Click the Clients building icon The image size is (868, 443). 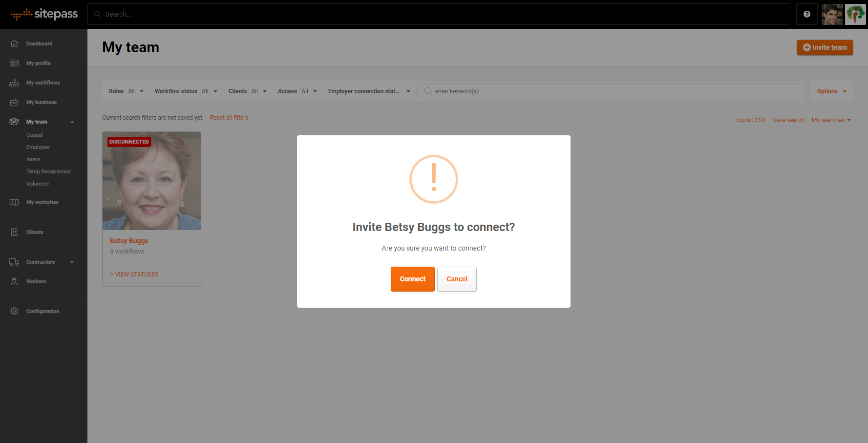14,232
